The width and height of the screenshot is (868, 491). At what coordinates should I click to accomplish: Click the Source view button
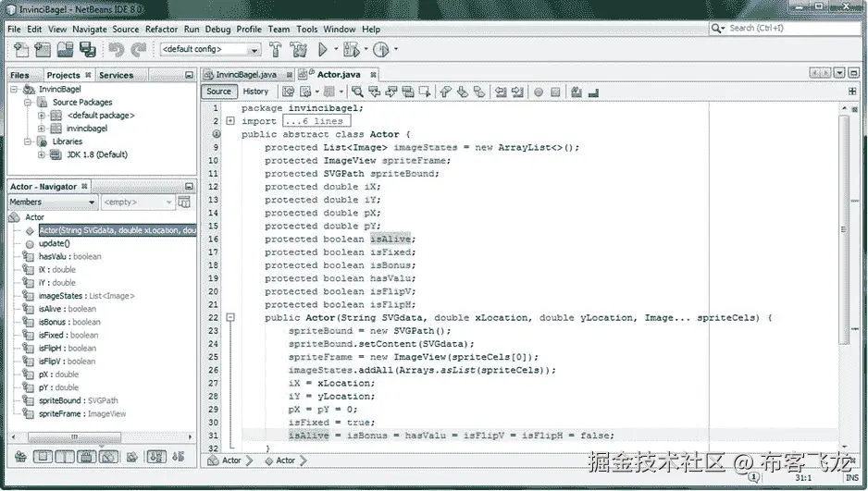click(x=218, y=92)
